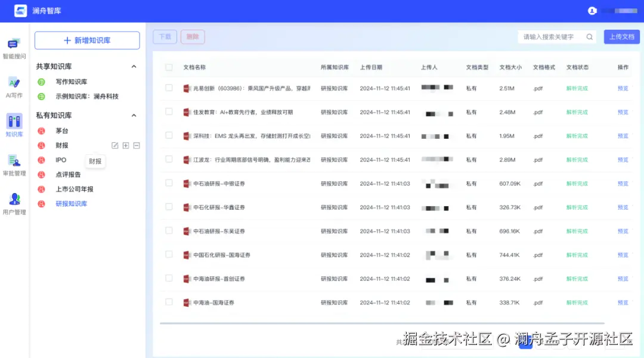Click the 新增知识库 button

coord(87,40)
